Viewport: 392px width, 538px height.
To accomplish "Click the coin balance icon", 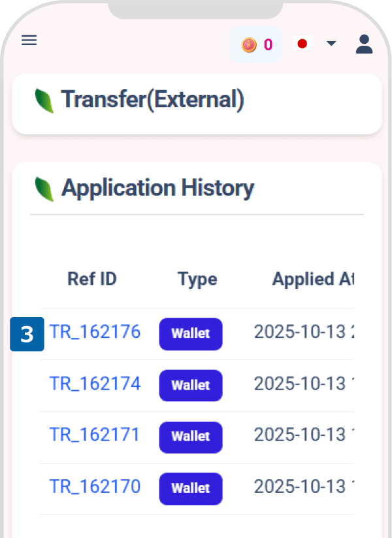I will pyautogui.click(x=249, y=45).
